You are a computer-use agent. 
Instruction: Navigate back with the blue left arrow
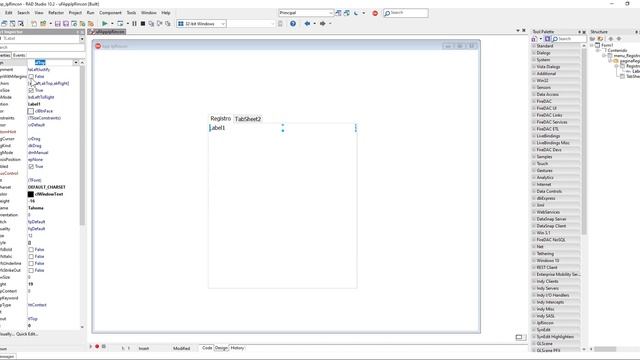point(307,24)
